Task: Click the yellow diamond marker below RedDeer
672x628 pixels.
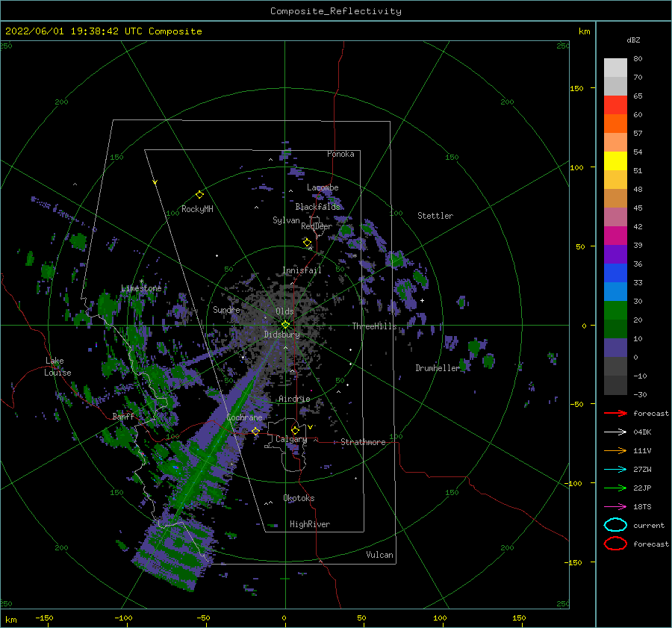Action: coord(307,242)
